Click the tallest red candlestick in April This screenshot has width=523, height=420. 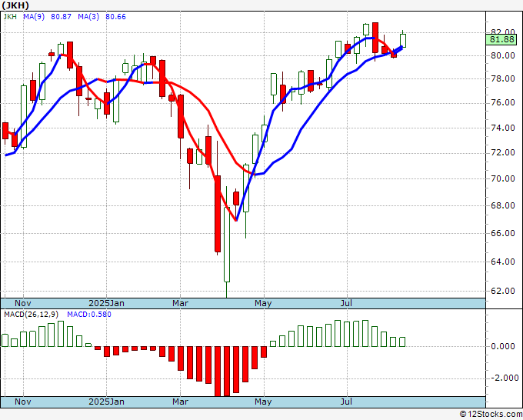pyautogui.click(x=218, y=214)
